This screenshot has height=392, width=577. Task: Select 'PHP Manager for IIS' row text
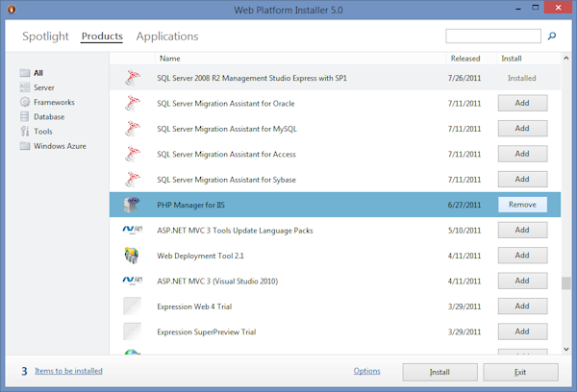click(x=190, y=205)
